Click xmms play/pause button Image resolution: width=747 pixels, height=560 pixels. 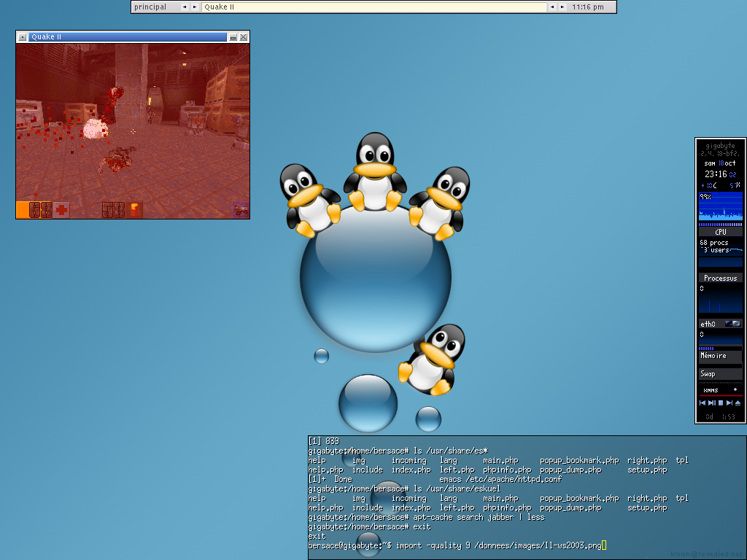712,402
